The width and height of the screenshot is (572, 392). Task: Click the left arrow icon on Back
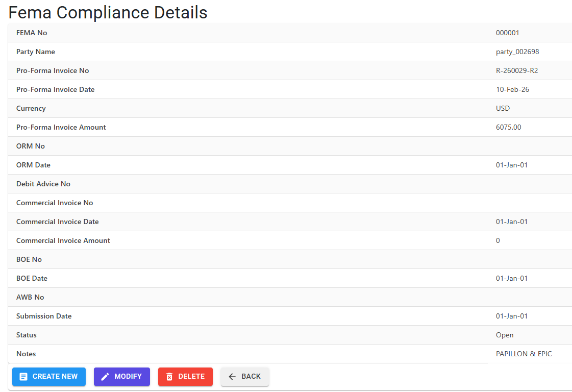pos(232,377)
